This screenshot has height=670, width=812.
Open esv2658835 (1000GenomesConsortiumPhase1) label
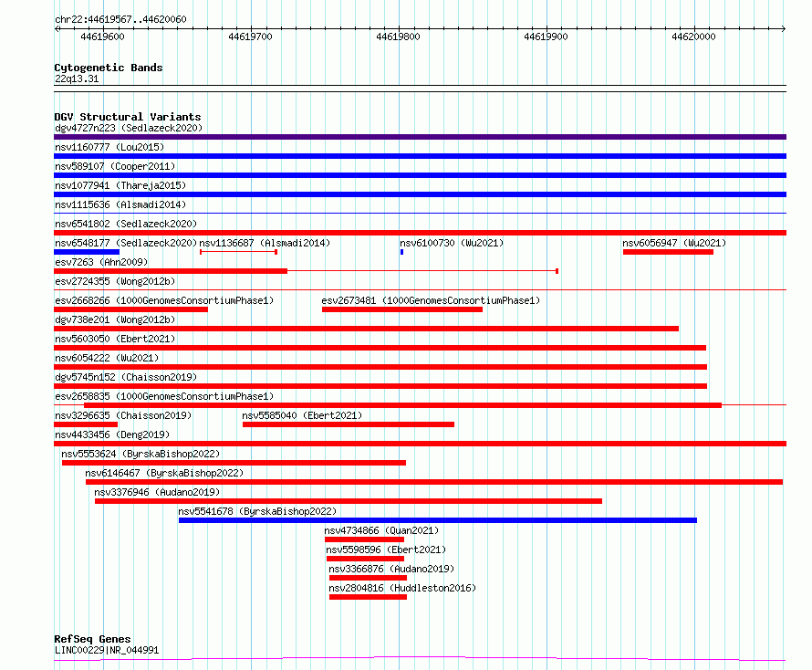(164, 396)
